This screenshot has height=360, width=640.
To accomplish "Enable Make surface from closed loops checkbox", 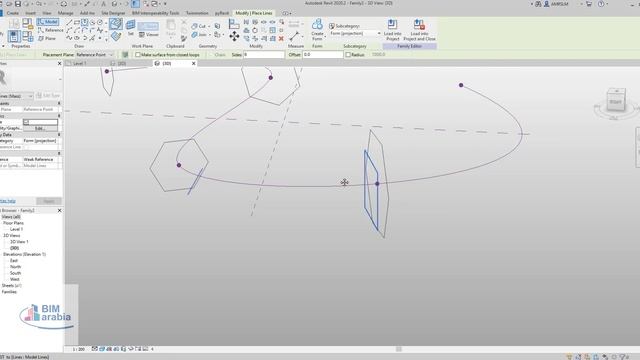I will (138, 55).
